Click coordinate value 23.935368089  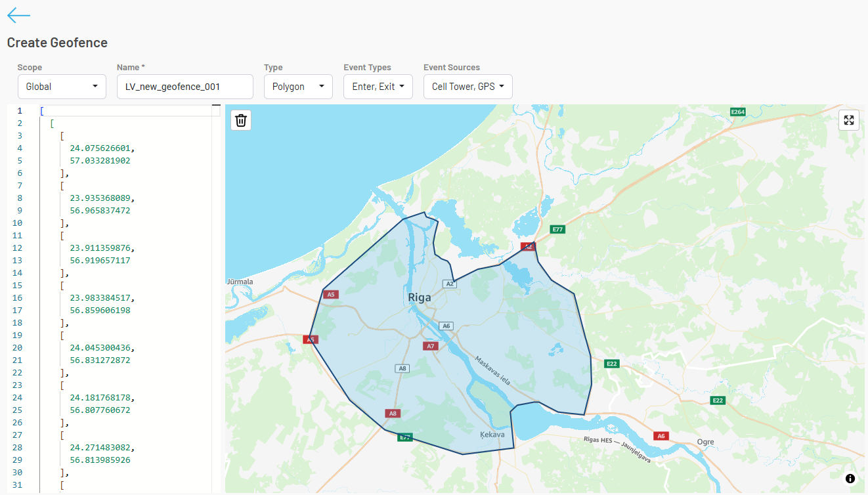tap(102, 198)
